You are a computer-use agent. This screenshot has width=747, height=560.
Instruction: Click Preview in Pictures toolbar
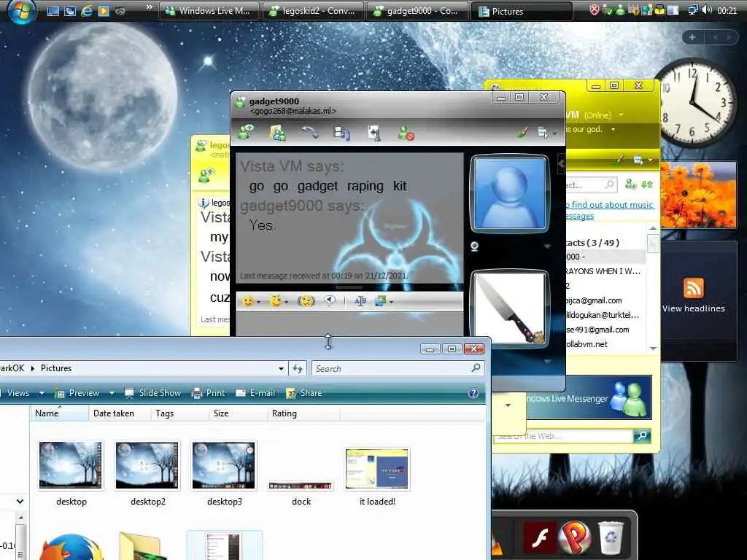pos(77,393)
